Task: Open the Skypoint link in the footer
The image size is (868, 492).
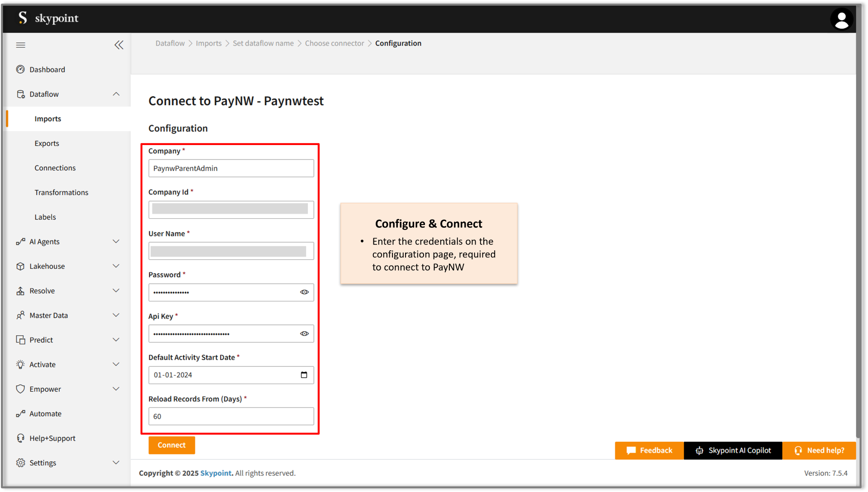Action: pos(216,473)
